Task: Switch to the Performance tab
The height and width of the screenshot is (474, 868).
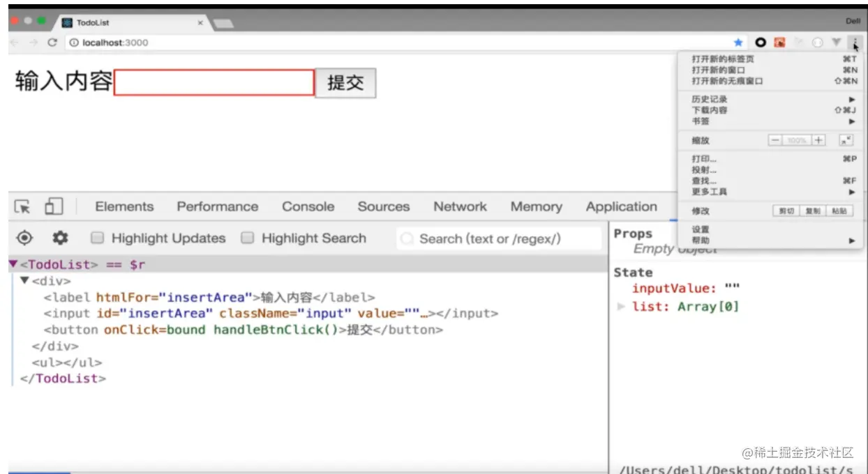Action: click(x=217, y=206)
